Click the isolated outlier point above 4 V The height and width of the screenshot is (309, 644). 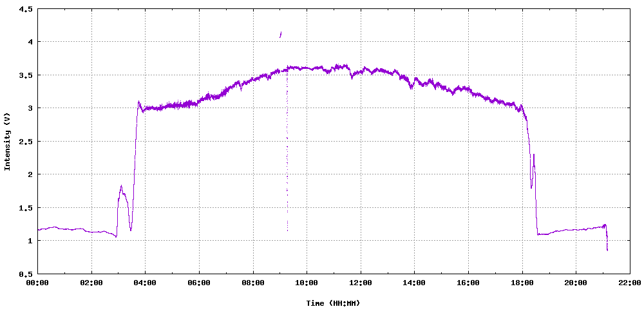pos(281,35)
